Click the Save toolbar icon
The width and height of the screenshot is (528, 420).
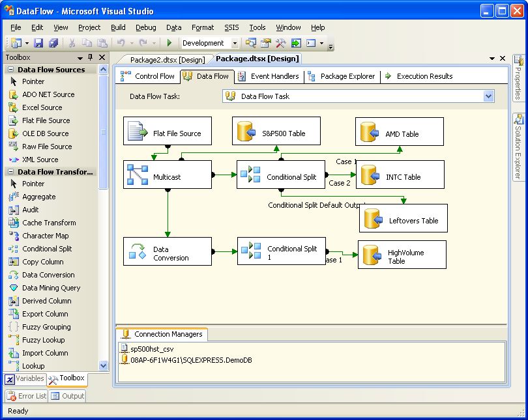(x=38, y=43)
